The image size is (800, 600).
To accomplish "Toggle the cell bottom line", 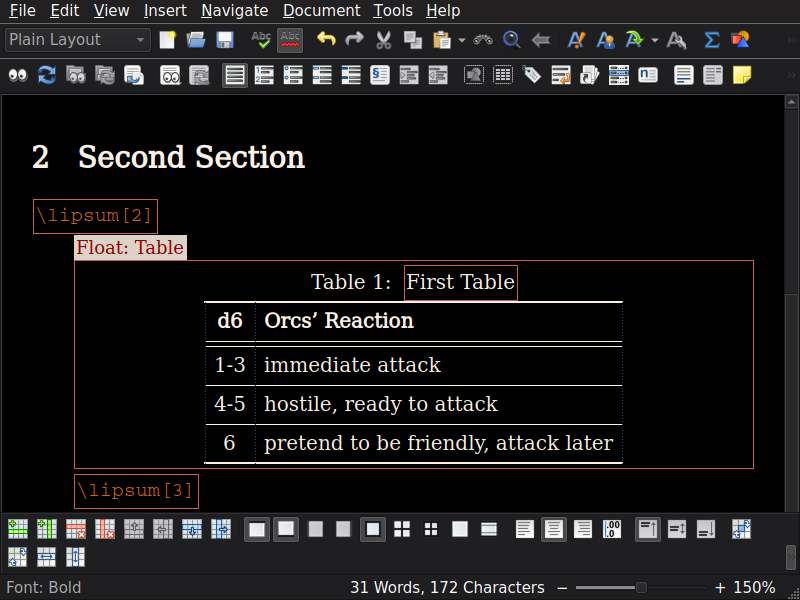I will (x=286, y=529).
